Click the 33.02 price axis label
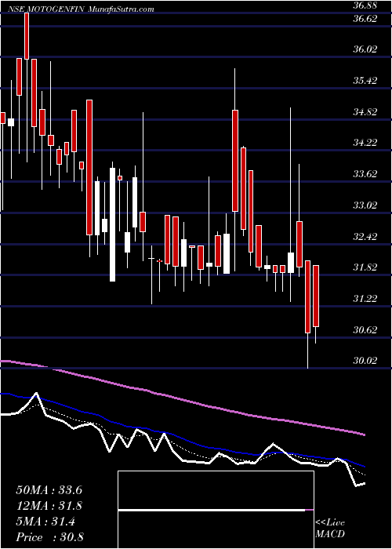392x549 pixels. [365, 205]
